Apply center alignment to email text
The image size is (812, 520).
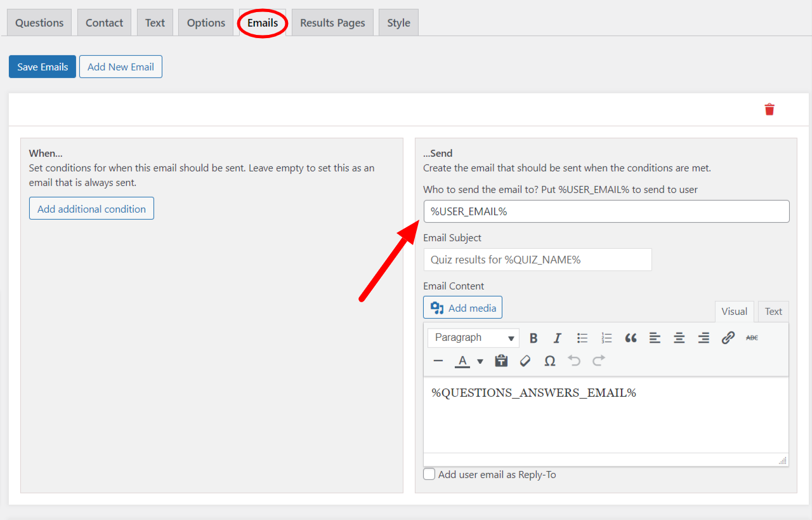(x=679, y=337)
